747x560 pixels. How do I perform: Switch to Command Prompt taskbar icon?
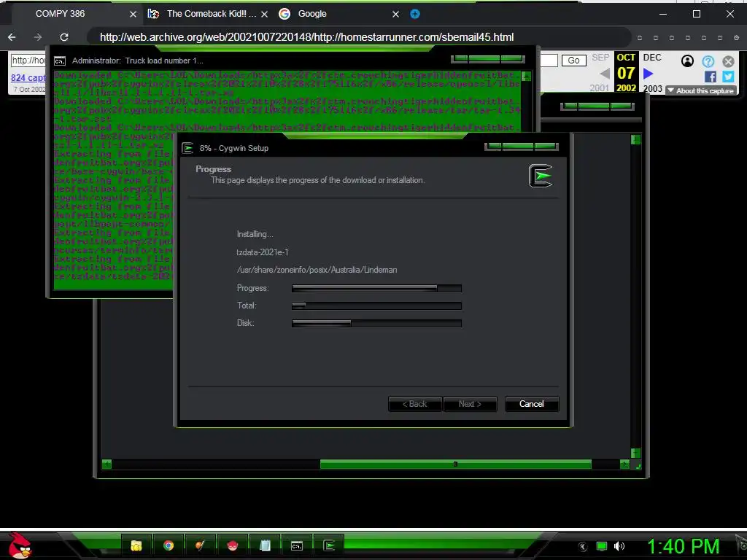coord(297,545)
